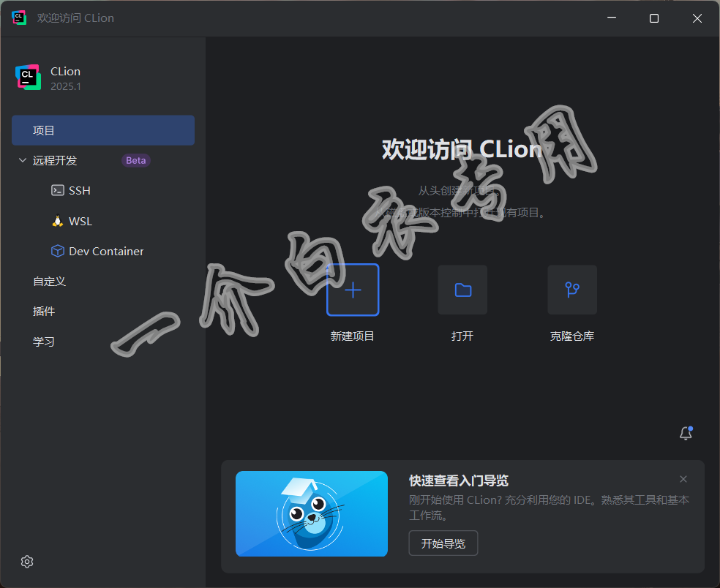Screen dimensions: 720x588
Task: Minimize the CLion welcome window
Action: 612,18
